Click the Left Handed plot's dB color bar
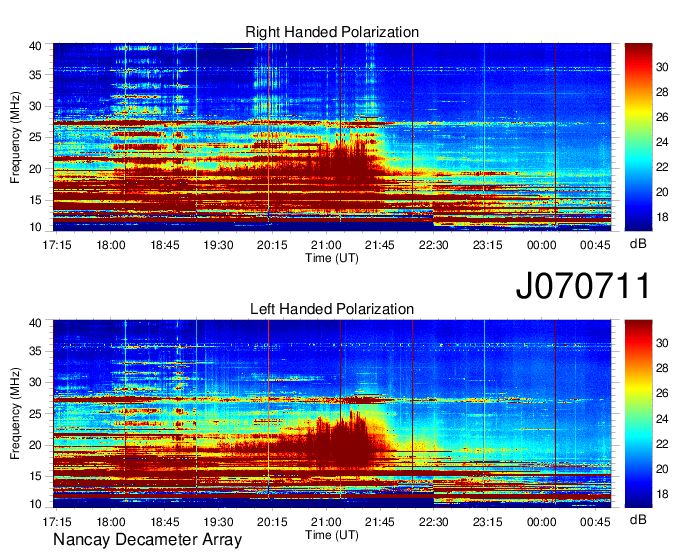680x552 pixels. (638, 414)
